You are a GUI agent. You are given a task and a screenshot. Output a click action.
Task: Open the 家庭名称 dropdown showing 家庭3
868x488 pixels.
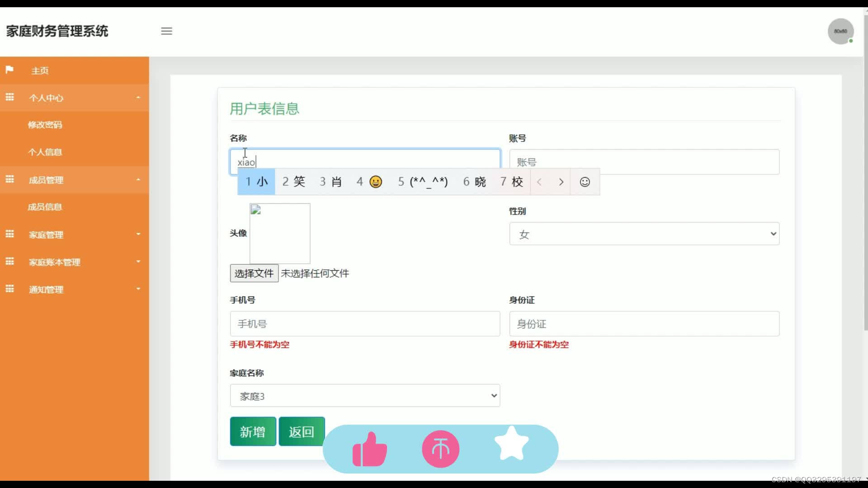pyautogui.click(x=365, y=396)
